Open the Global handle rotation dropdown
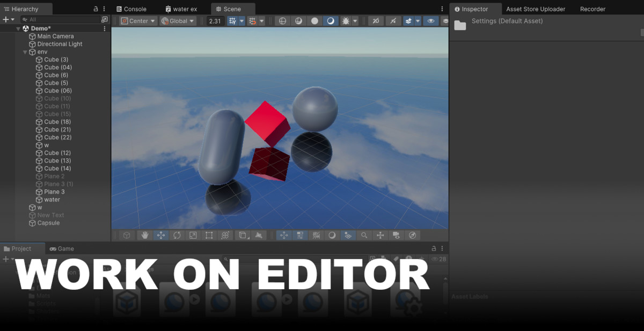644x331 pixels. [178, 21]
